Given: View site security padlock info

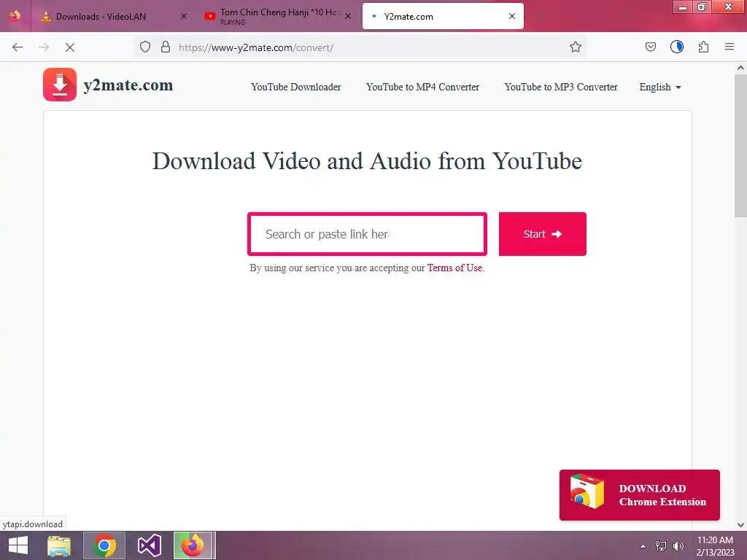Looking at the screenshot, I should (x=166, y=47).
